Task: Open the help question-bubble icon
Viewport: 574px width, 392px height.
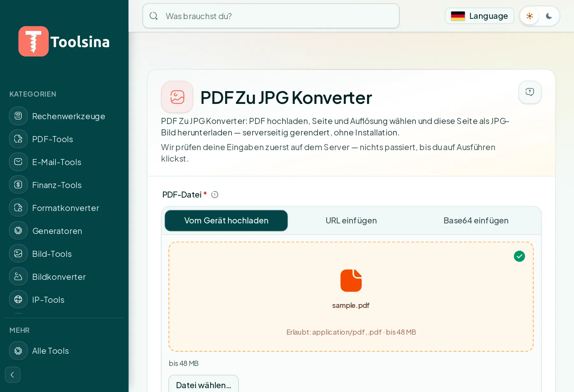Action: (530, 92)
